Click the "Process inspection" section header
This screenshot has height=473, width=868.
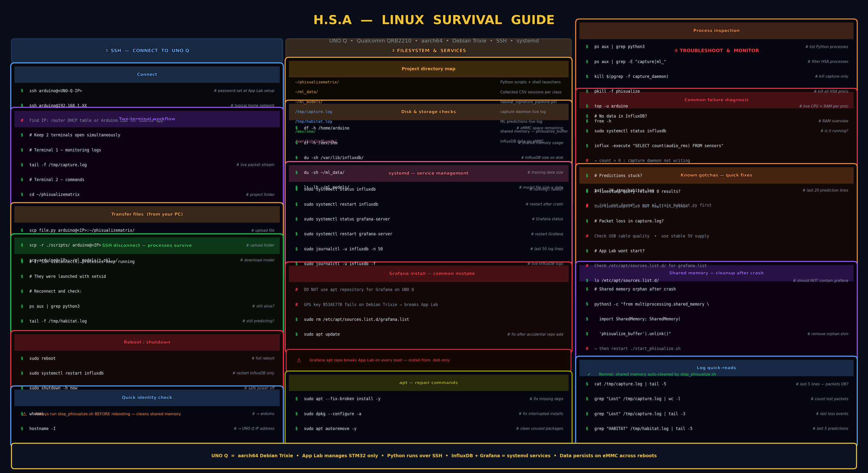(716, 31)
